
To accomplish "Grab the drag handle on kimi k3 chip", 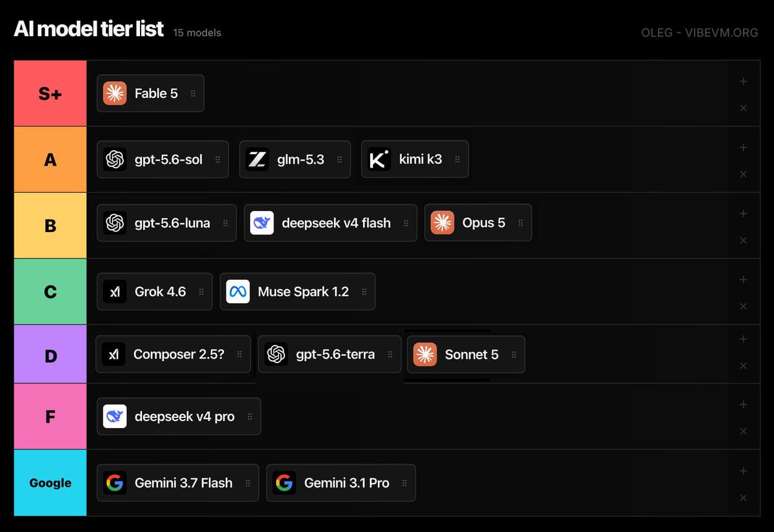I will [x=457, y=159].
